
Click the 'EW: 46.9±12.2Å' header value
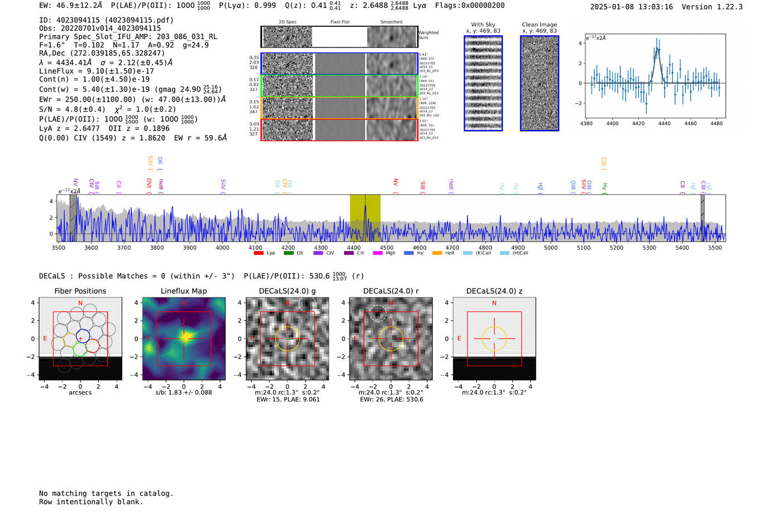[x=71, y=6]
